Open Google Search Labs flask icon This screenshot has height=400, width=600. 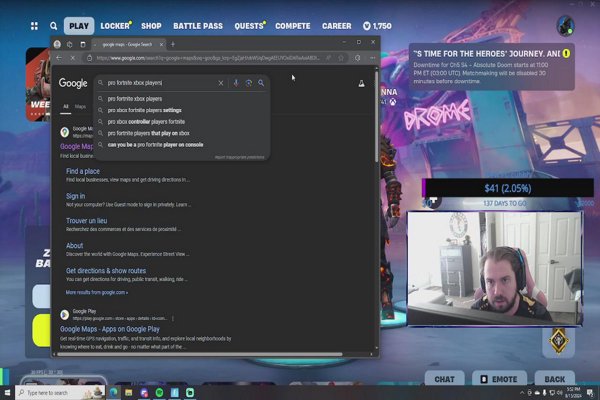[x=361, y=83]
